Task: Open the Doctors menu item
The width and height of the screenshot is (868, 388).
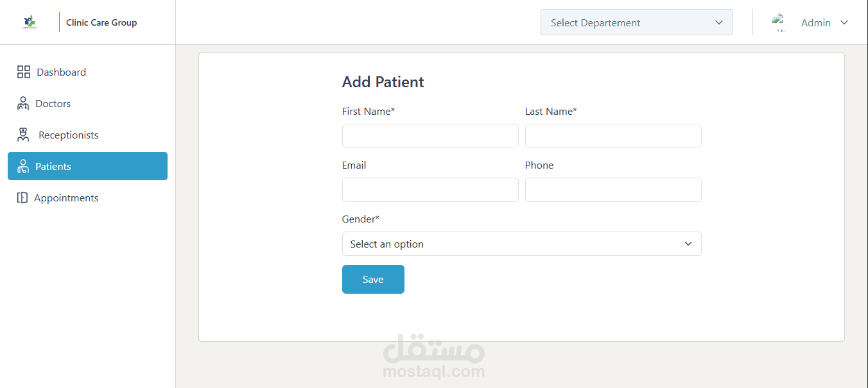Action: (x=53, y=103)
